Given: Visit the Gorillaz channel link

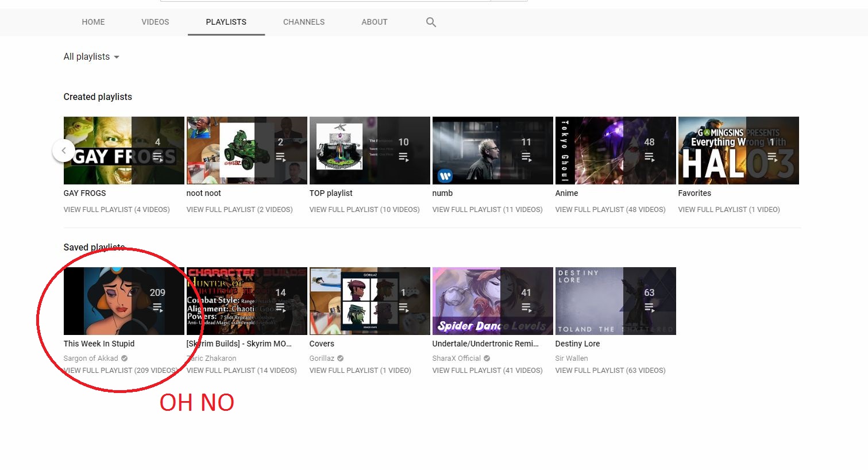Looking at the screenshot, I should coord(322,359).
